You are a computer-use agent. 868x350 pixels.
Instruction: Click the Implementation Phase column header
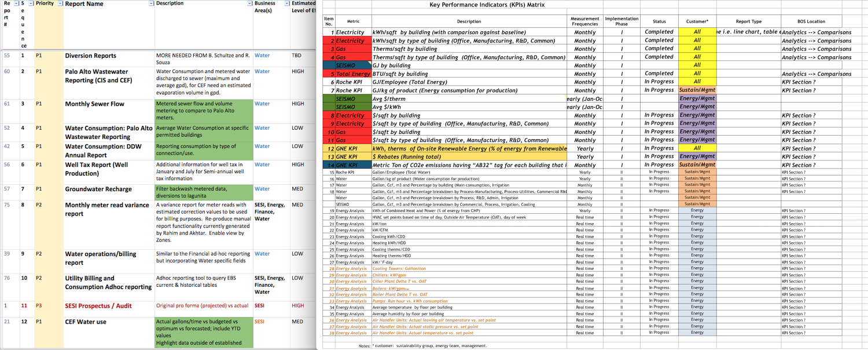(x=621, y=21)
